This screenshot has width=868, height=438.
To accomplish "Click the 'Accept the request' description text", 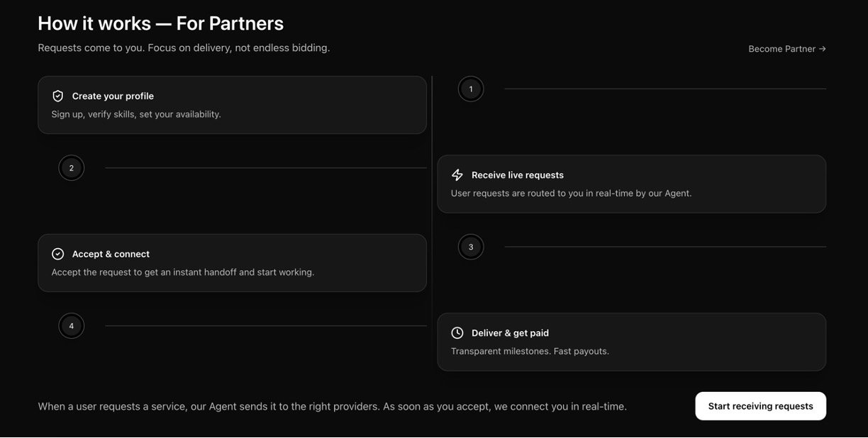I will point(182,272).
